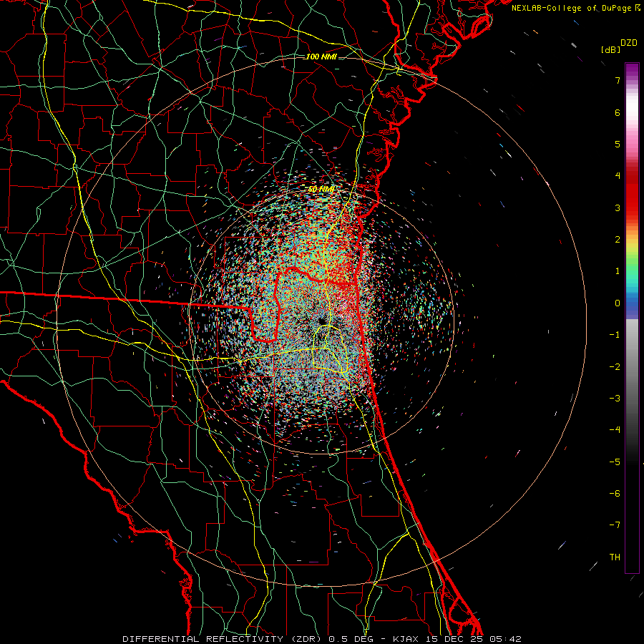Click the 6 tick label on the scale
Image resolution: width=644 pixels, height=644 pixels.
click(618, 112)
